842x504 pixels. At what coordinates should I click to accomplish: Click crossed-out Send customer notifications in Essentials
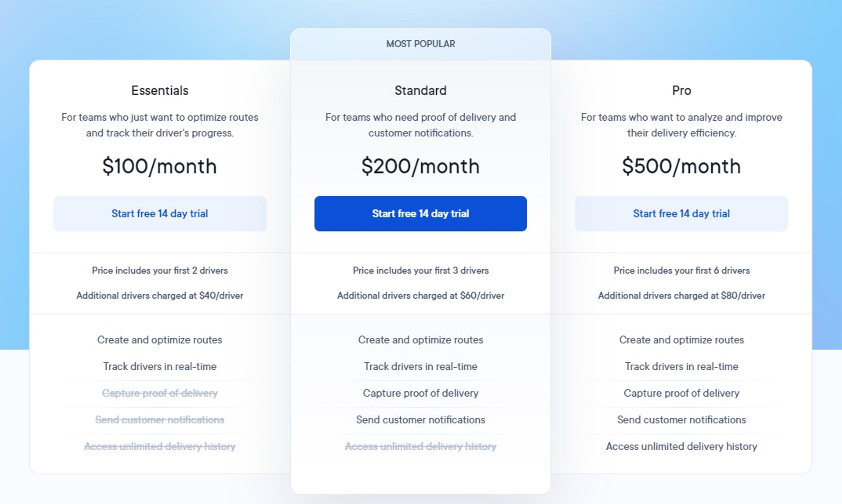tap(160, 420)
